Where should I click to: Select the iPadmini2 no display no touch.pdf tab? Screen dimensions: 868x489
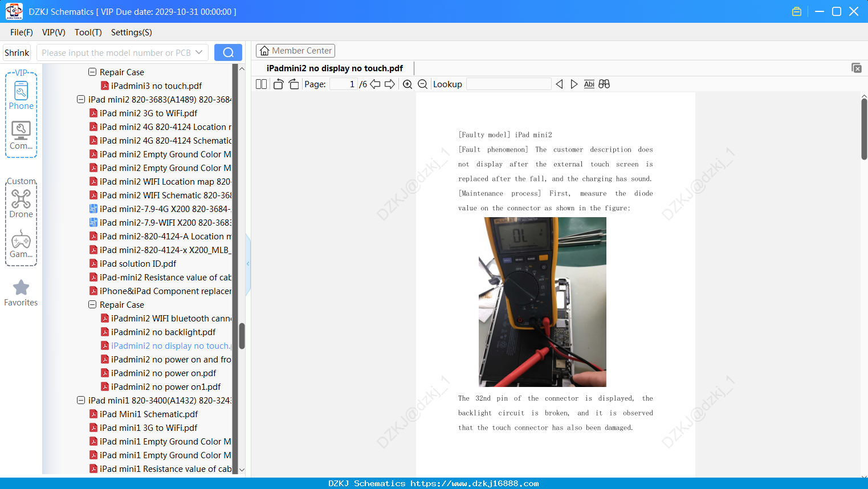(x=335, y=68)
